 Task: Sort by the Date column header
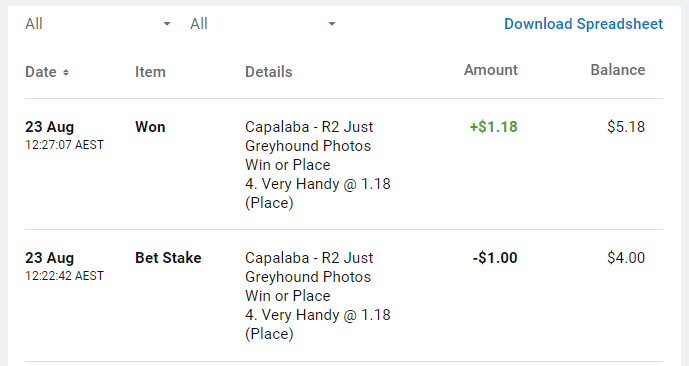click(x=41, y=72)
